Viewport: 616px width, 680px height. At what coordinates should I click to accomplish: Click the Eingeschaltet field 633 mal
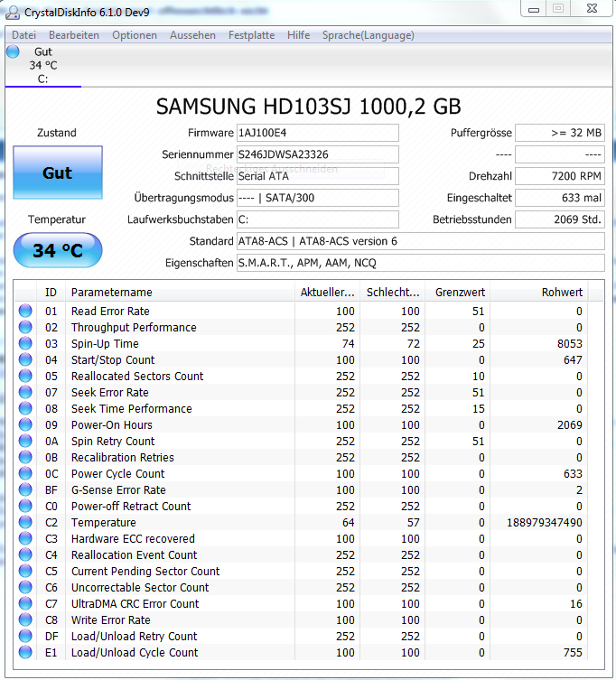tap(560, 198)
